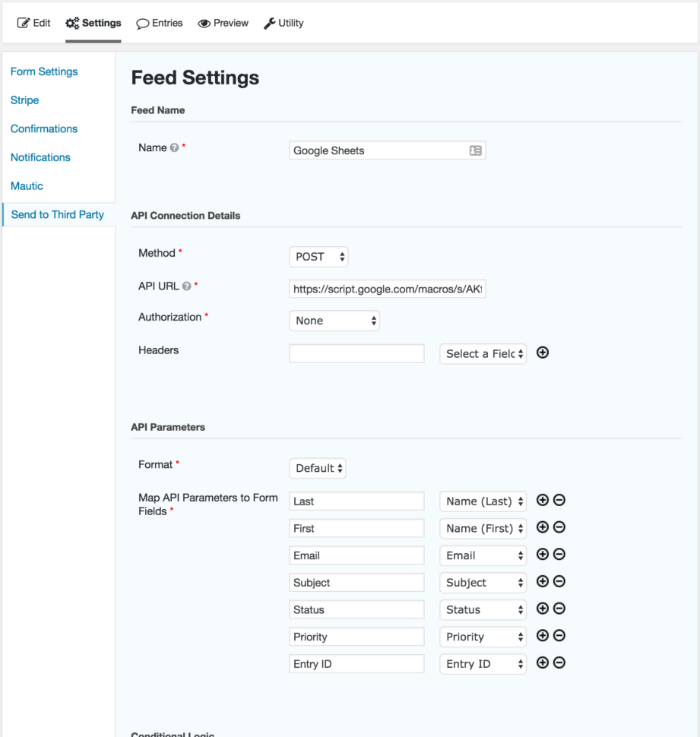Screen dimensions: 700x737
Task: Remove the Priority mapping row
Action: coord(559,635)
